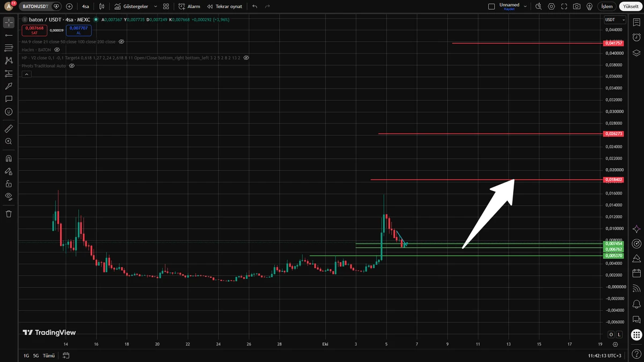
Task: Open the USDT currency dropdown
Action: (x=615, y=20)
